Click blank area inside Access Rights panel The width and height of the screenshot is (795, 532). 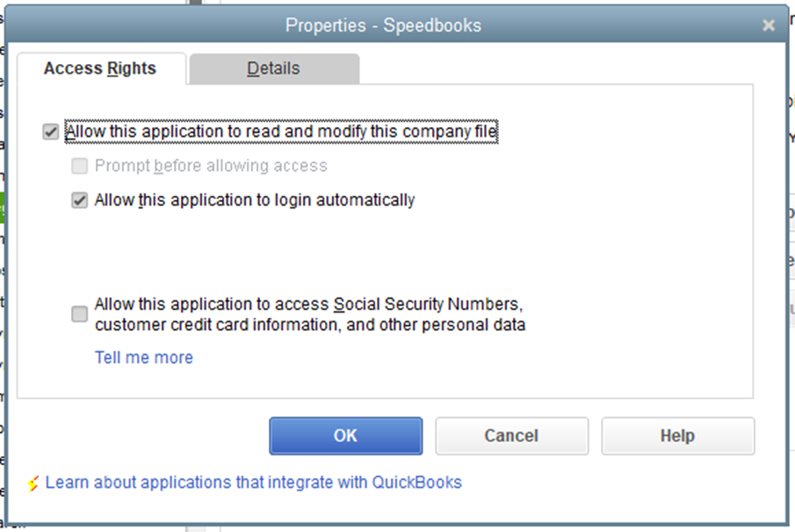coord(609,243)
